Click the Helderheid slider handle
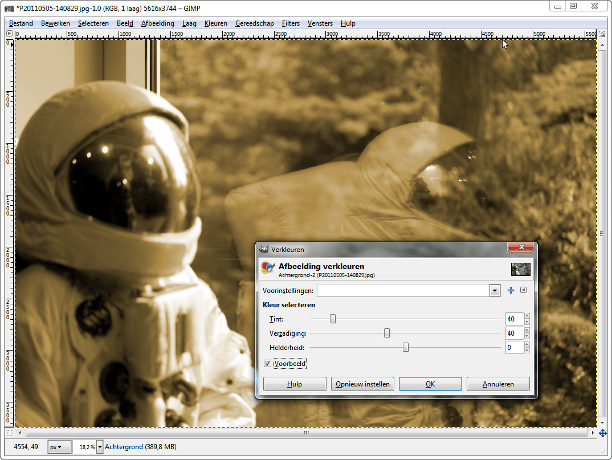 (406, 347)
